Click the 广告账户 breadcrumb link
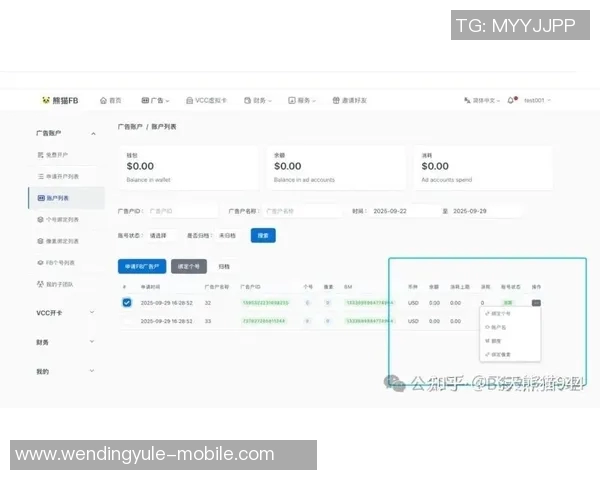This screenshot has width=600, height=480. pyautogui.click(x=130, y=127)
